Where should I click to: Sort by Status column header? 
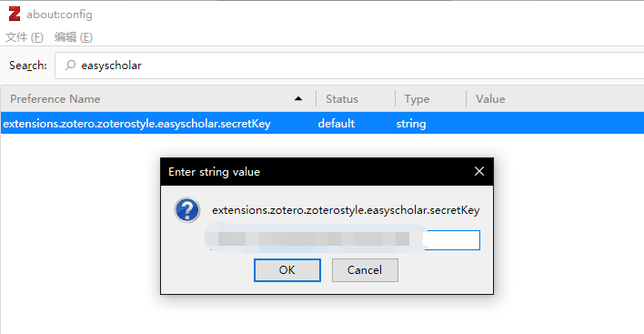(356, 98)
